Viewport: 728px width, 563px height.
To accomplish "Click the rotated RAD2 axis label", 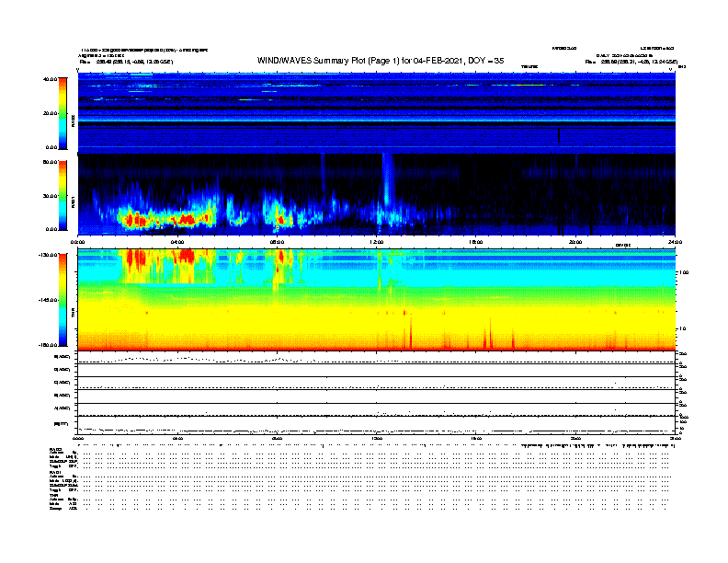I will point(74,121).
